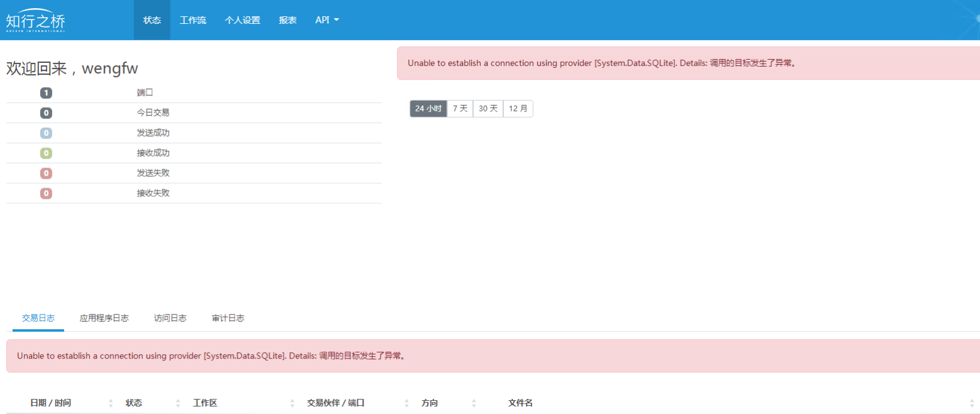Sort the 方向 column
The width and height of the screenshot is (980, 414).
tap(474, 403)
